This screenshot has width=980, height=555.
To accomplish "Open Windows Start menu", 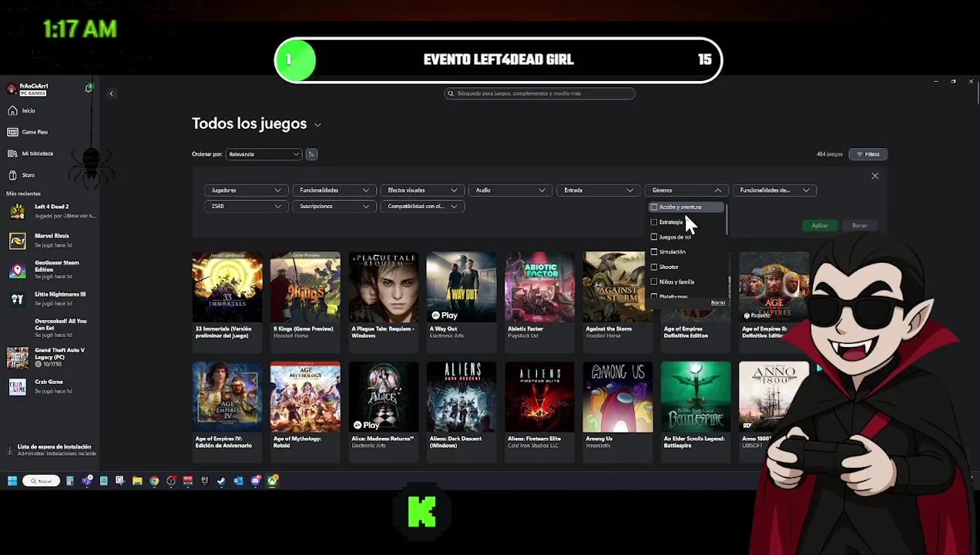I will (x=12, y=481).
